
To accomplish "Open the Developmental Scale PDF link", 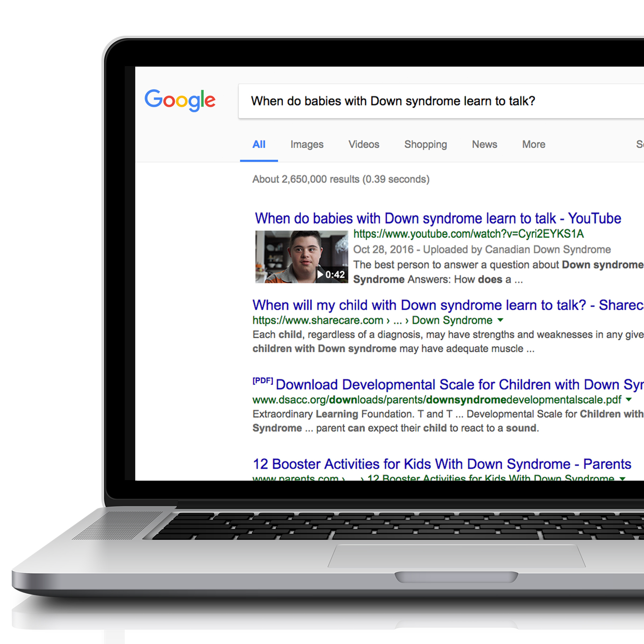I will point(460,384).
